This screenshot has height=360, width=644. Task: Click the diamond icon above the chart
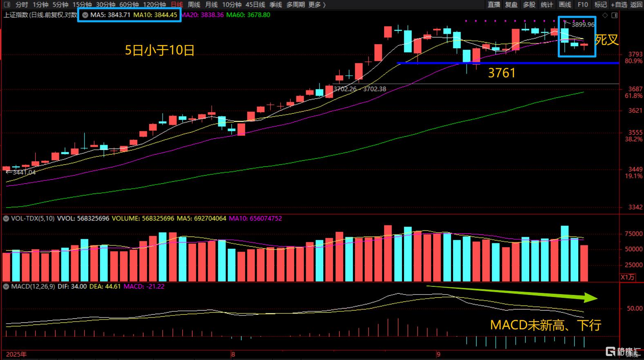pyautogui.click(x=605, y=15)
